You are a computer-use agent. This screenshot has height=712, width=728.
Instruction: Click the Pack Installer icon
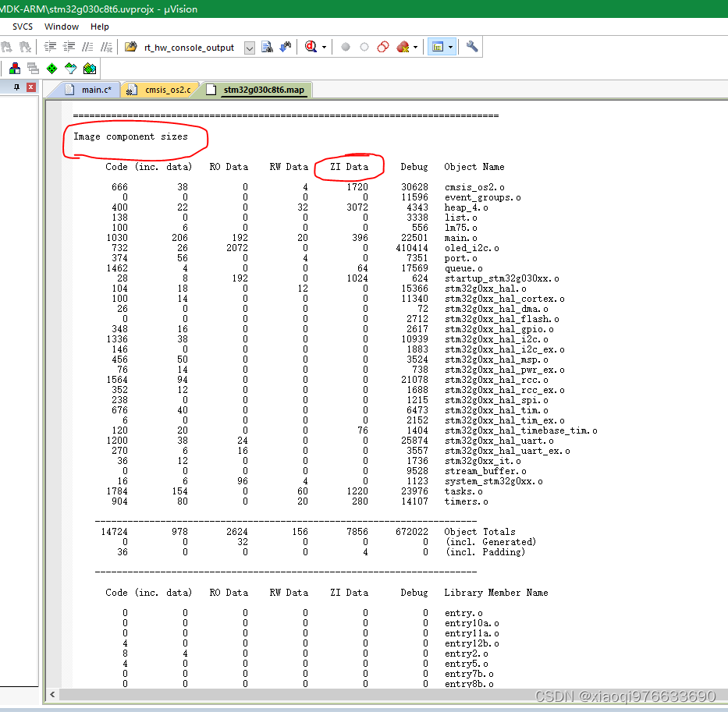[x=90, y=69]
